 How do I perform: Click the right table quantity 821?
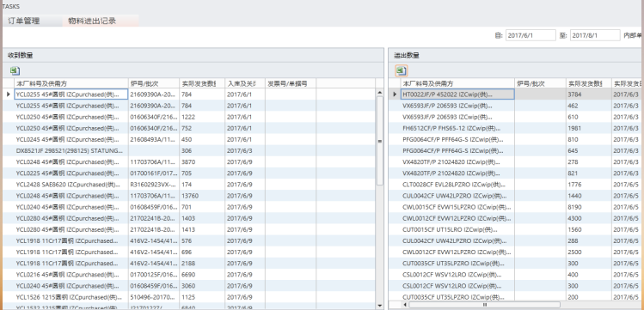(589, 173)
